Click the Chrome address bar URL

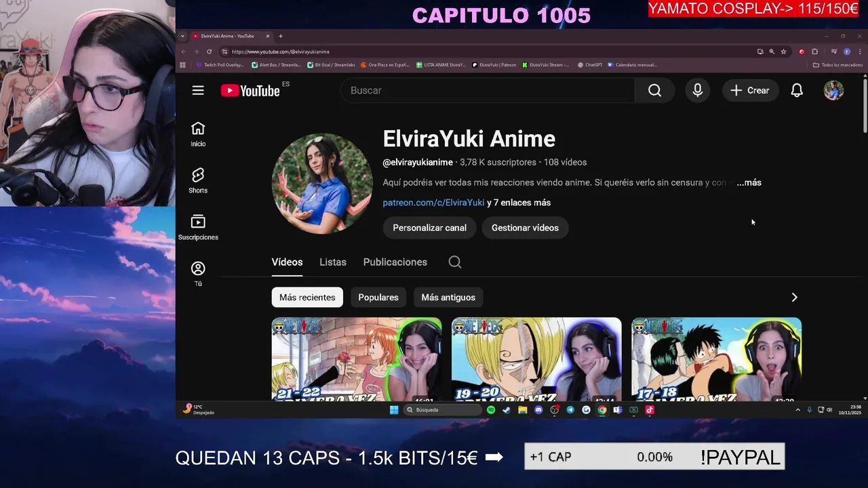pos(280,52)
